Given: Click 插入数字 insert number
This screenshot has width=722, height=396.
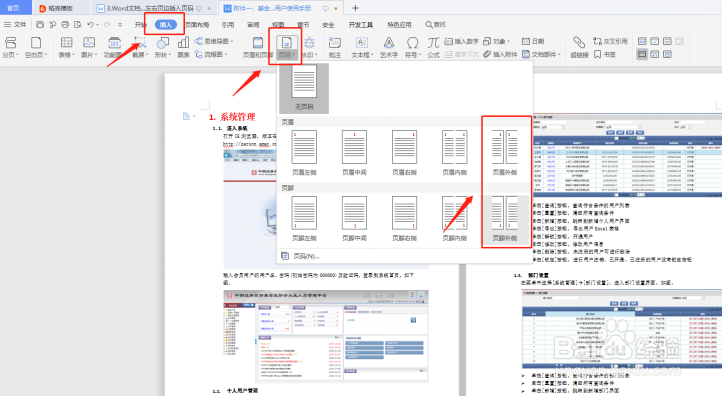Looking at the screenshot, I should (x=462, y=41).
